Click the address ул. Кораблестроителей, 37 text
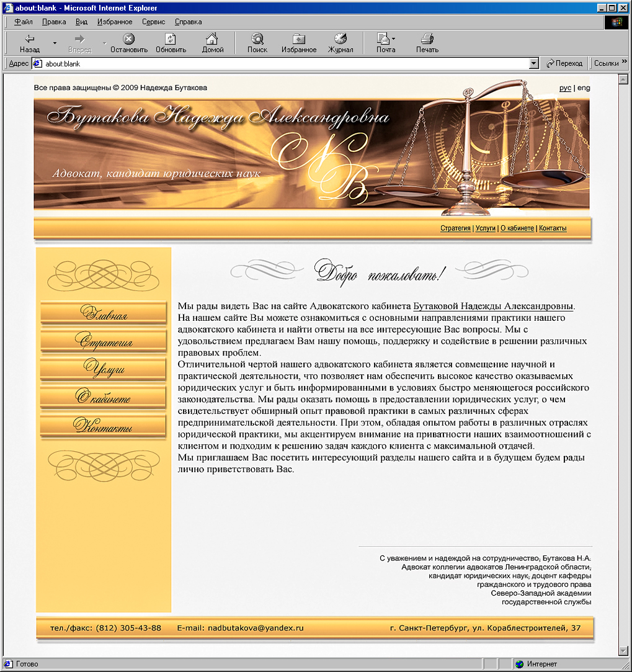Viewport: 632px width, 672px height. [x=526, y=629]
